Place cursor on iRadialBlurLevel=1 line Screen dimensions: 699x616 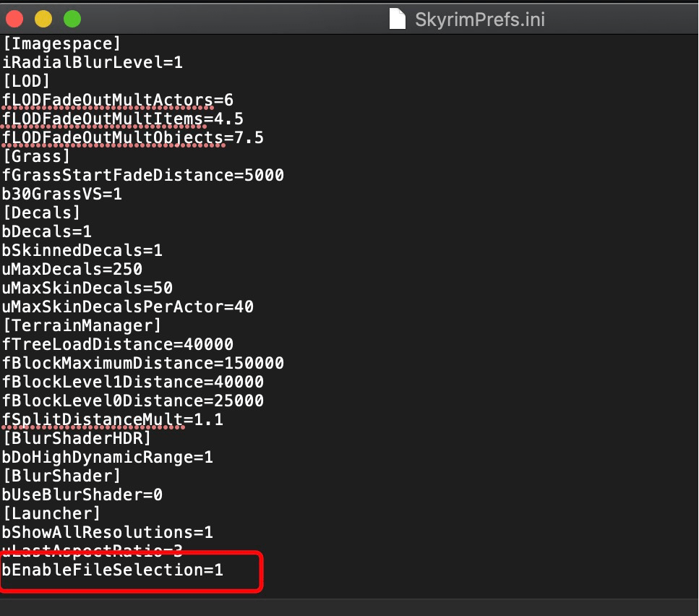click(93, 62)
